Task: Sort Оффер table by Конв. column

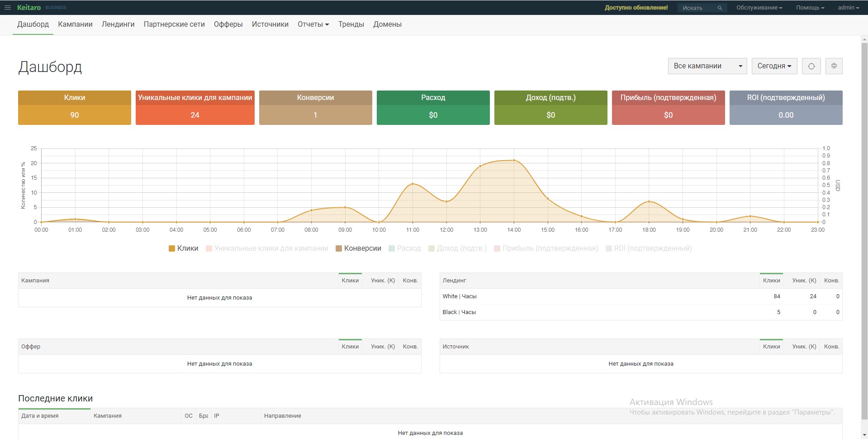Action: coord(410,347)
